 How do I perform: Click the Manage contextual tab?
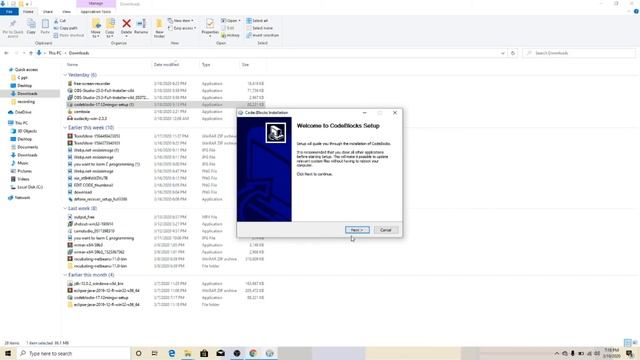coord(96,4)
